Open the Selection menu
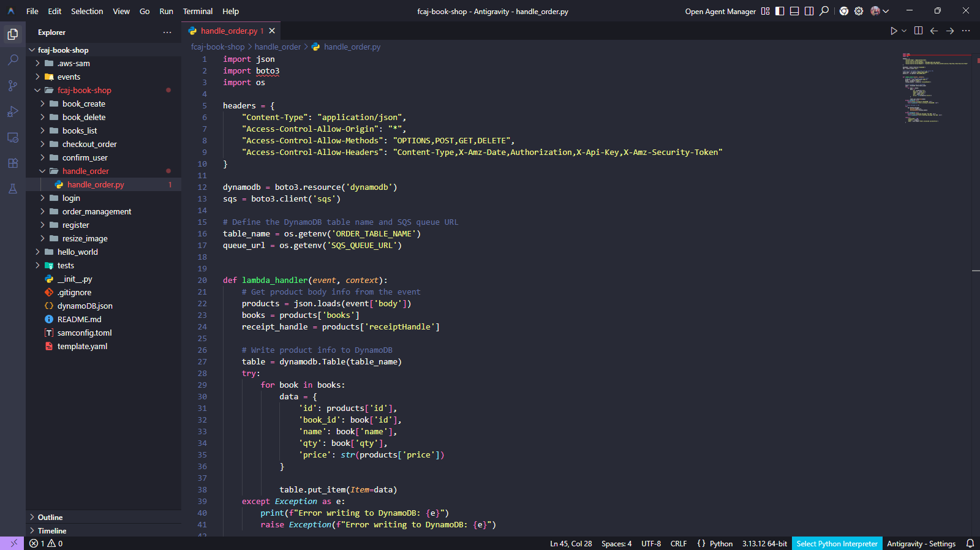The image size is (980, 550). (x=87, y=11)
